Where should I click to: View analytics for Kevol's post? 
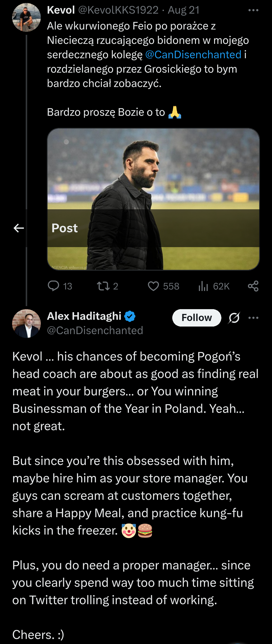pyautogui.click(x=203, y=286)
